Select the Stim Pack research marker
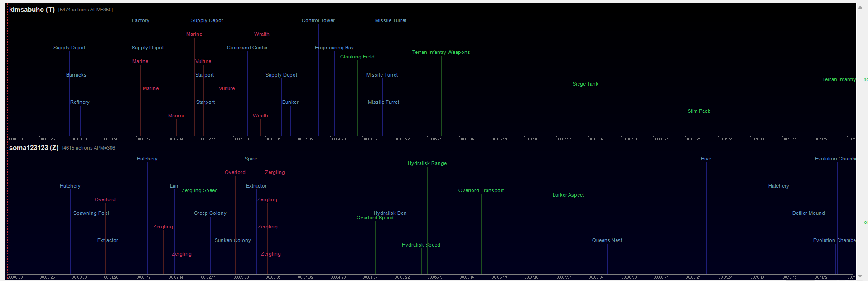Image resolution: width=868 pixels, height=281 pixels. 699,111
